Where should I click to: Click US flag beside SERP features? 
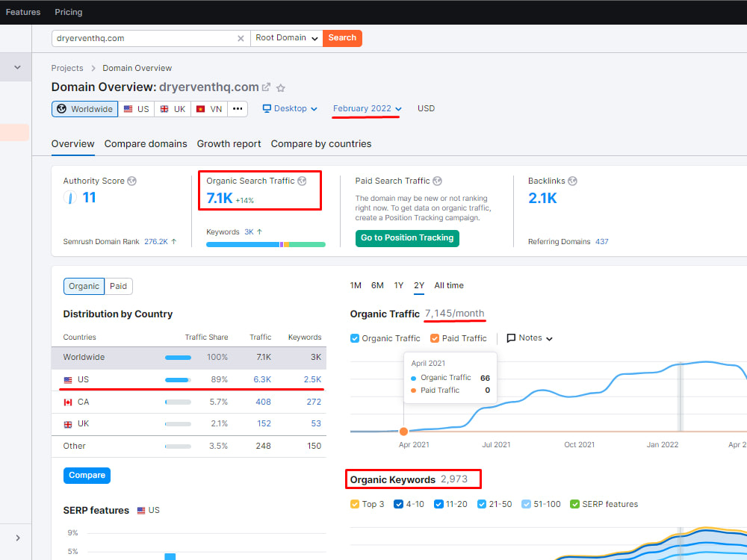(x=141, y=511)
